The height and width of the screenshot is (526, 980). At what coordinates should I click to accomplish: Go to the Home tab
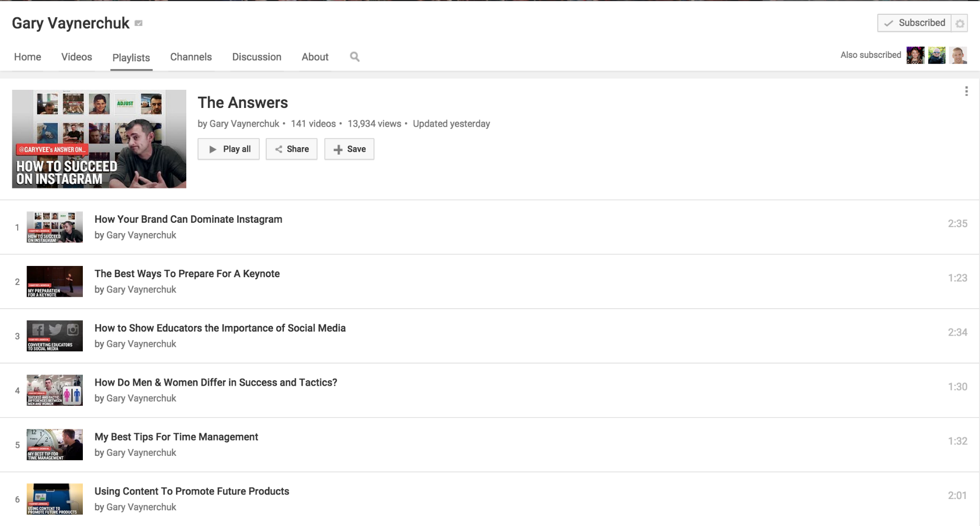[27, 57]
